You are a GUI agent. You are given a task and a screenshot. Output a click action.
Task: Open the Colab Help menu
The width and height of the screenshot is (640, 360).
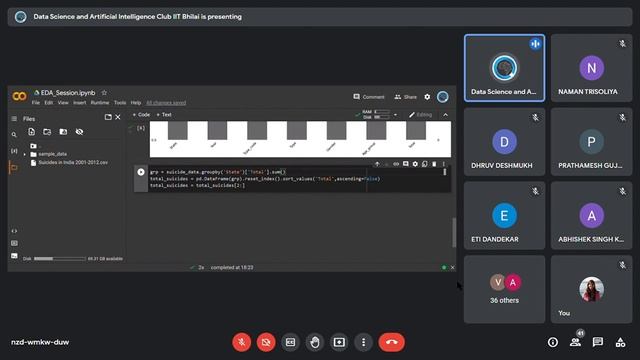pos(136,102)
